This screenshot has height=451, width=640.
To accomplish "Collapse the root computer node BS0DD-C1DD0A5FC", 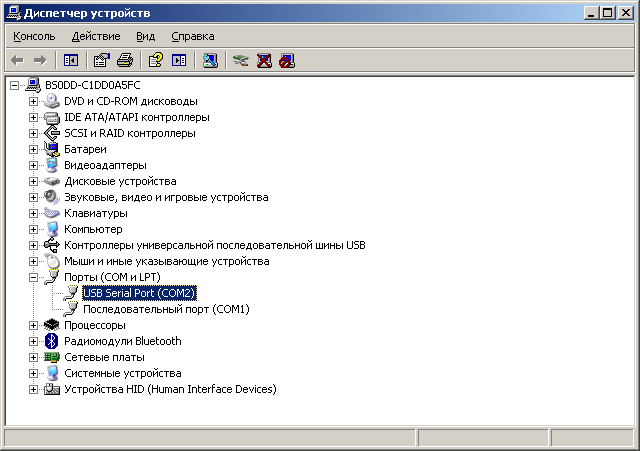I will (x=14, y=85).
